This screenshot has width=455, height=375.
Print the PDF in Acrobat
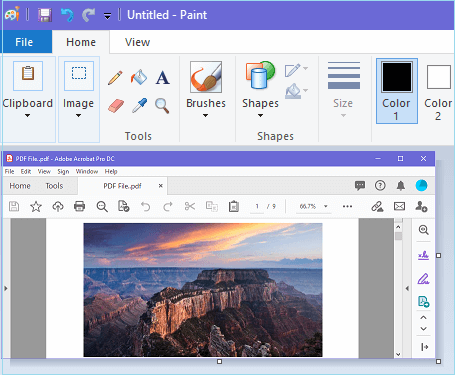pos(79,206)
